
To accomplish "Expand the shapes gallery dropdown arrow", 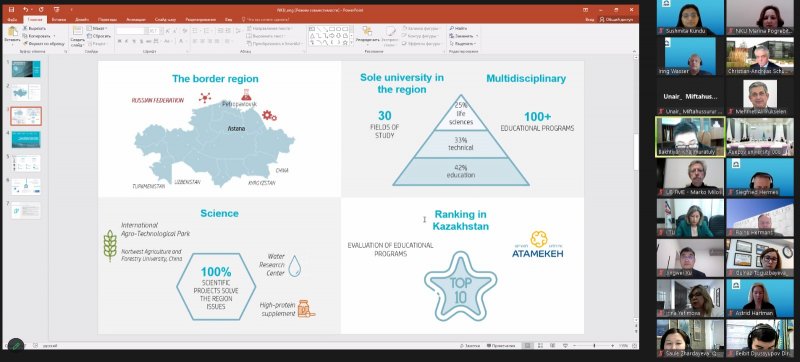I will [351, 43].
